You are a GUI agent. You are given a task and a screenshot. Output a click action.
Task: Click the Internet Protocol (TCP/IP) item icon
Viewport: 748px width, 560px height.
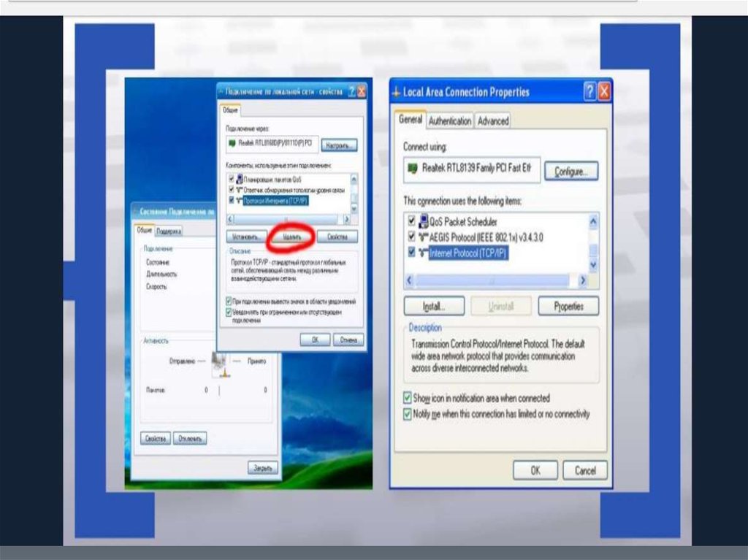click(424, 253)
